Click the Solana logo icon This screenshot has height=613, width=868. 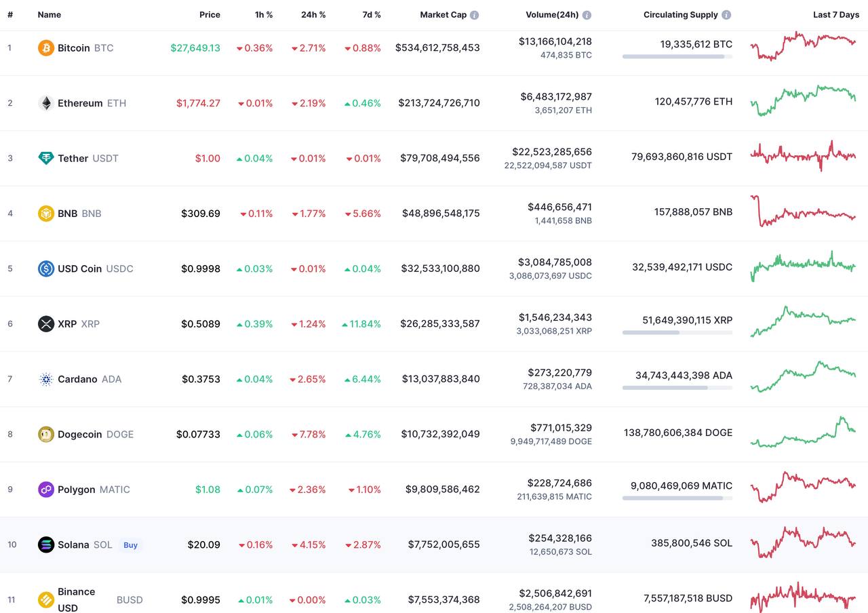(45, 545)
